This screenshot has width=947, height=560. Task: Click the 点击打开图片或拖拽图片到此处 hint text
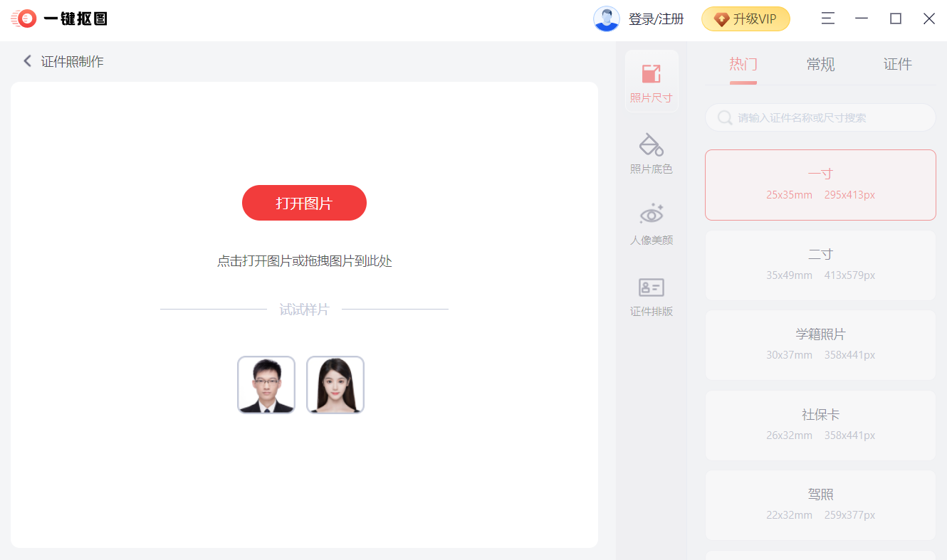(x=305, y=261)
